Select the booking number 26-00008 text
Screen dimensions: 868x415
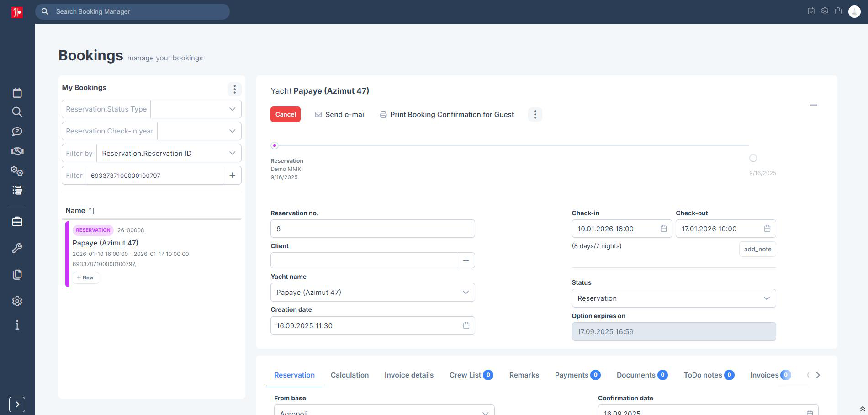click(x=131, y=230)
